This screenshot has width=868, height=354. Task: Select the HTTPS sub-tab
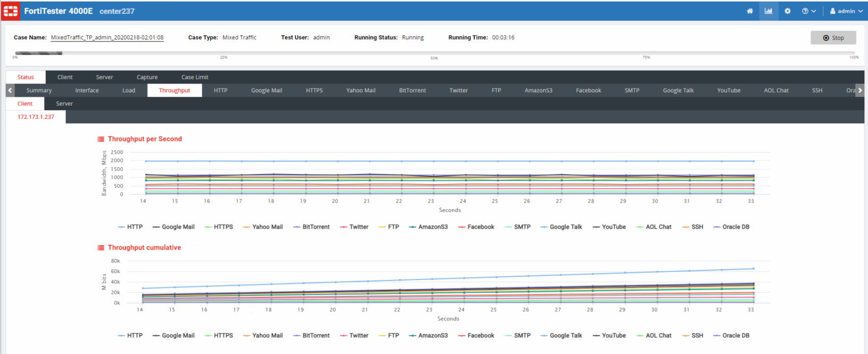pos(314,90)
